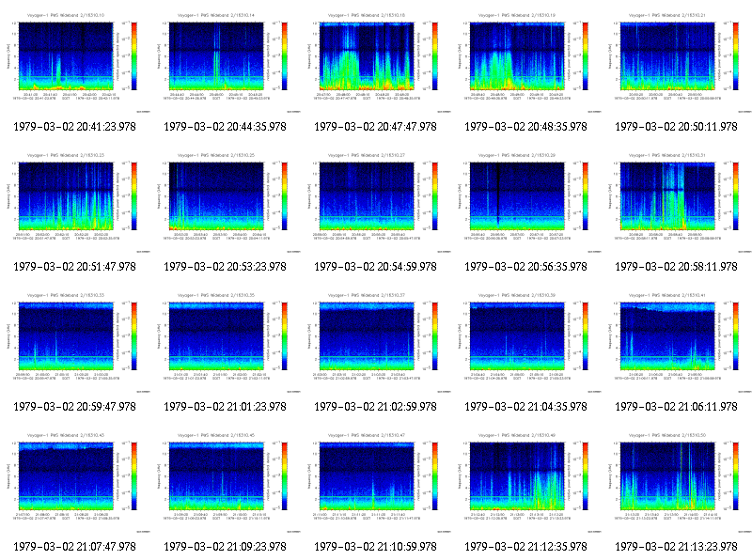The image size is (752, 560).
Task: Click the caption 1979-03-02 20:50:11.978
Action: click(677, 127)
